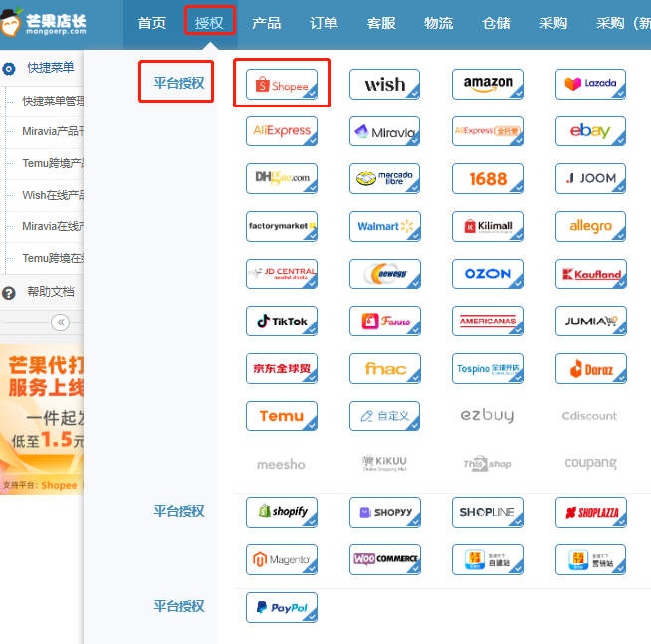The image size is (651, 644).
Task: Select the Wish platform logo
Action: pos(384,85)
